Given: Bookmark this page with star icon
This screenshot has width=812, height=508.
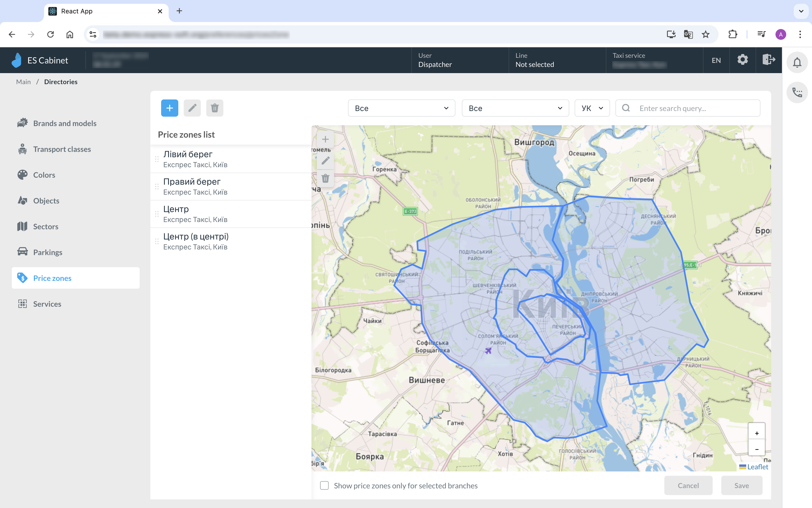Looking at the screenshot, I should [x=706, y=34].
